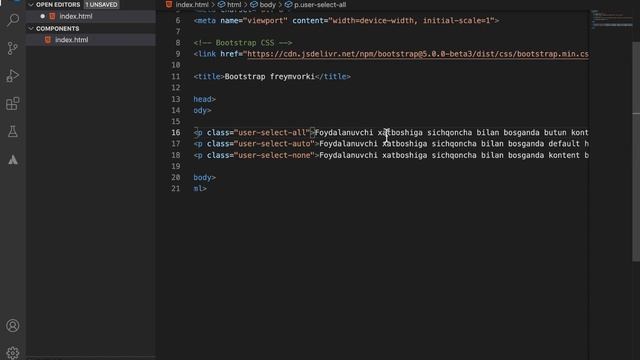Screen dimensions: 640x360
Task: Click the 'Bootstrap CSS' comment text
Action: (x=245, y=43)
